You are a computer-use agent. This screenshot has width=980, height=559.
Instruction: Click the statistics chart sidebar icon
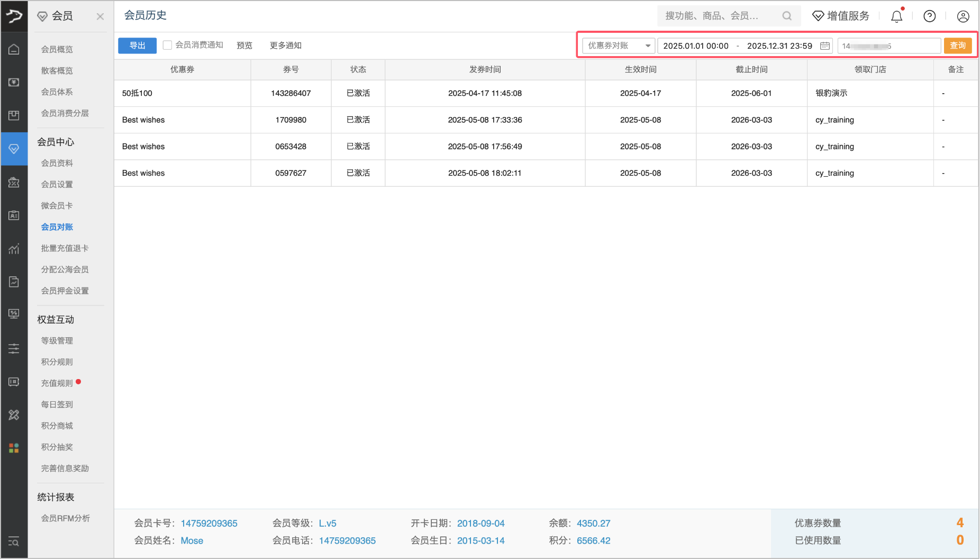[14, 249]
